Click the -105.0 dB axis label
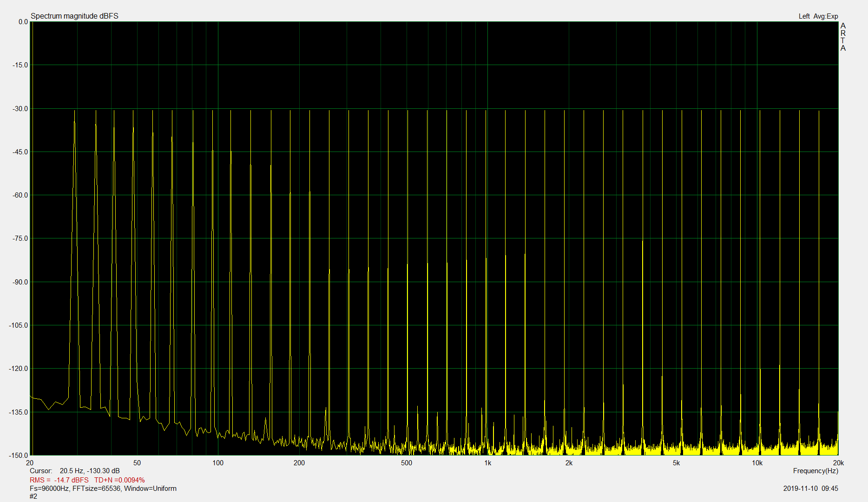 click(x=18, y=325)
